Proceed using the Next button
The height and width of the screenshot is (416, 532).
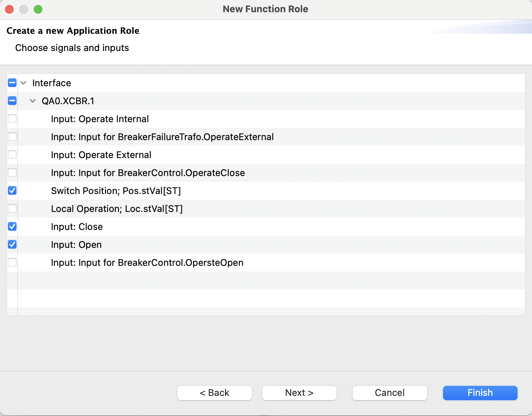point(299,393)
